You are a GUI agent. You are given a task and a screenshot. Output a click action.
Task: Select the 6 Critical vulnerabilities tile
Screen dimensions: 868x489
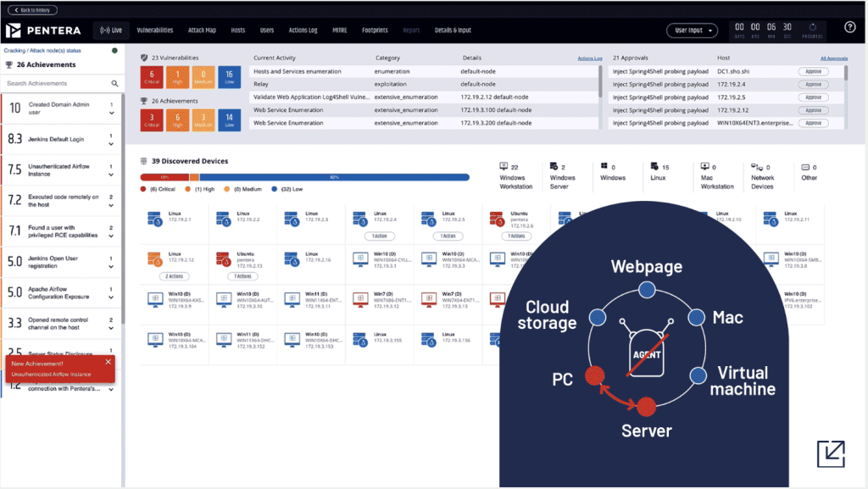coord(152,77)
